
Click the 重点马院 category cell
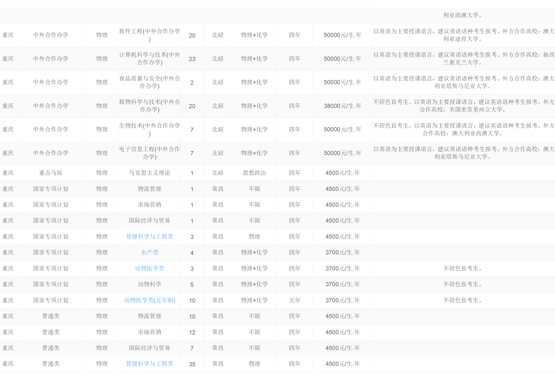[x=51, y=173]
